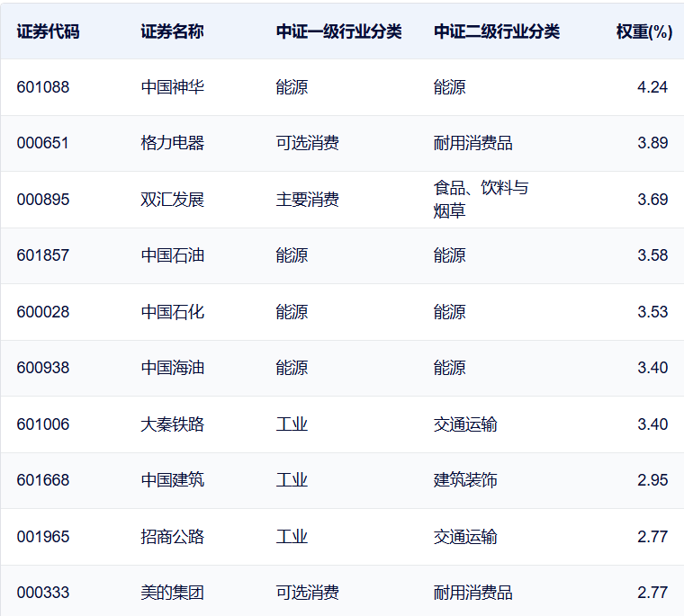Click the 证券代码 column header

point(48,31)
